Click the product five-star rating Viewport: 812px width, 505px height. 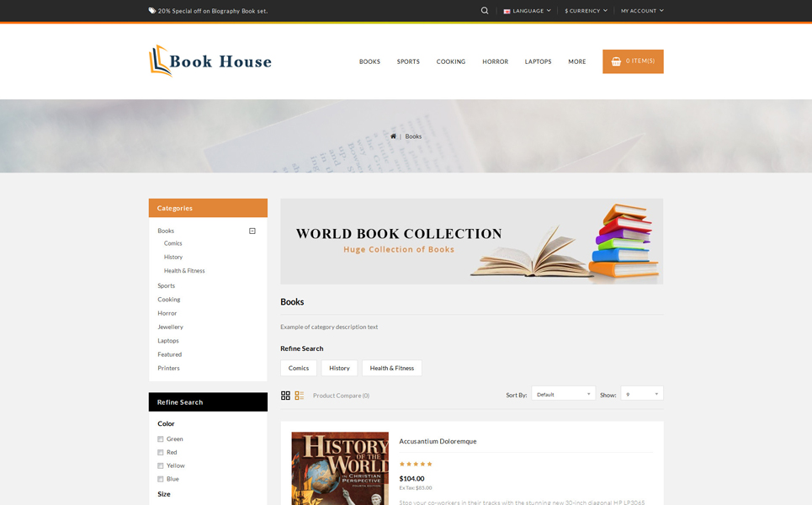point(416,464)
